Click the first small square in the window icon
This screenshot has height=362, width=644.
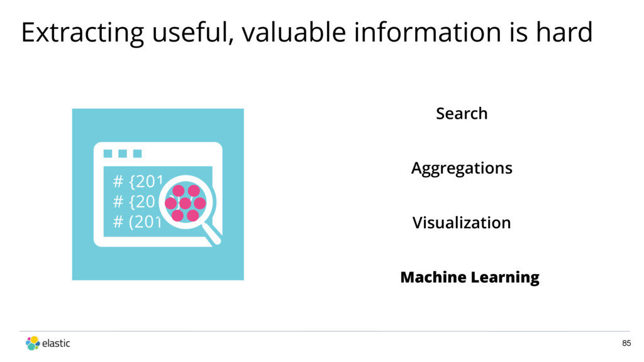point(108,153)
